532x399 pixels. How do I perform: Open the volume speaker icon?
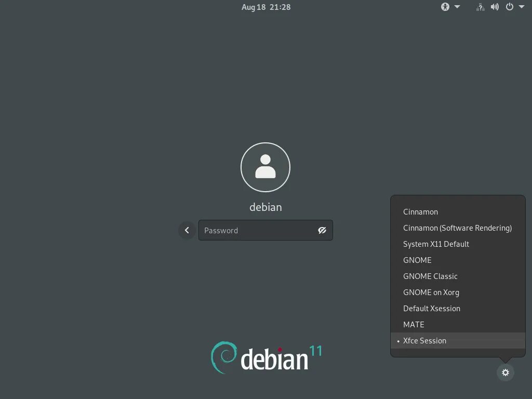(495, 7)
